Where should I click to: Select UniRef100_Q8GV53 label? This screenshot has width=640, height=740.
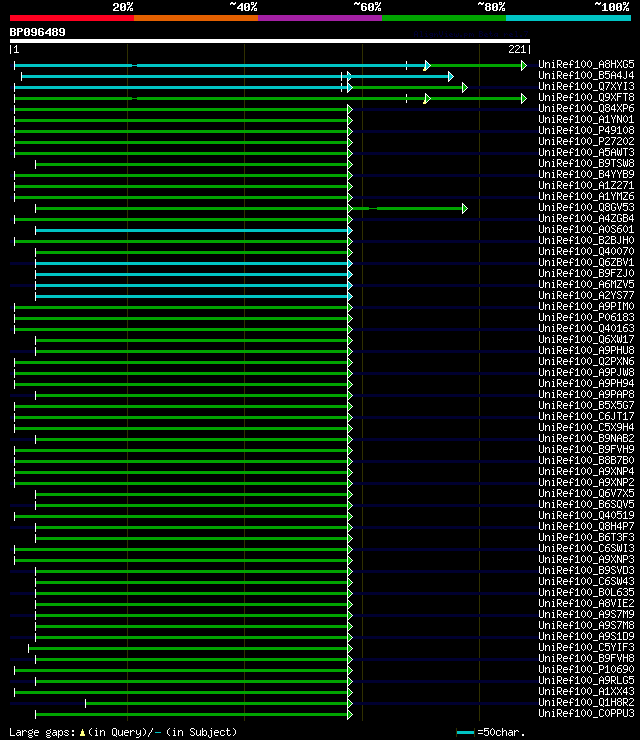click(586, 207)
